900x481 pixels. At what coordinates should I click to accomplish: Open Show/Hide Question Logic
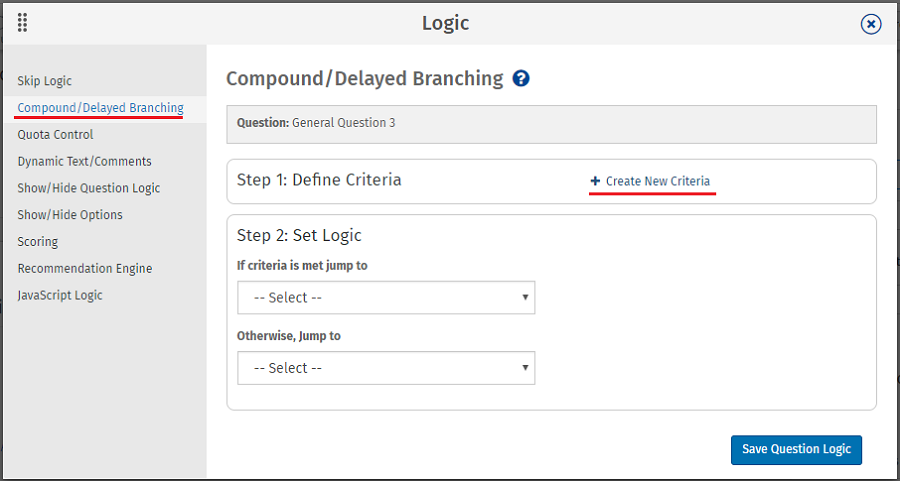(x=88, y=188)
